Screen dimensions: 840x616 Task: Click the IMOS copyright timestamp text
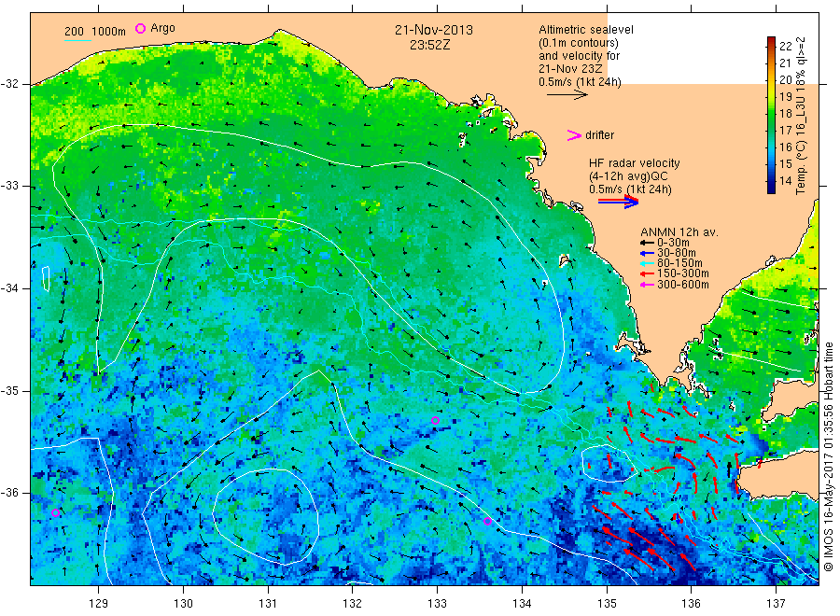[829, 457]
